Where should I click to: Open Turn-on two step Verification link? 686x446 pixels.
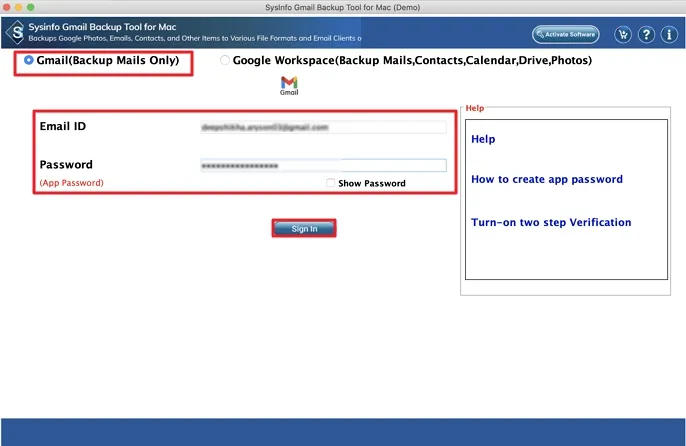click(551, 222)
